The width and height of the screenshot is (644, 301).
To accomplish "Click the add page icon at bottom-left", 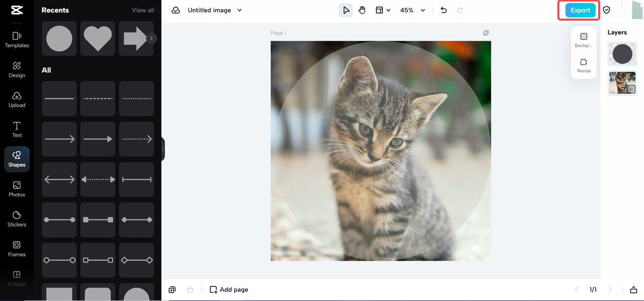I will click(x=172, y=290).
